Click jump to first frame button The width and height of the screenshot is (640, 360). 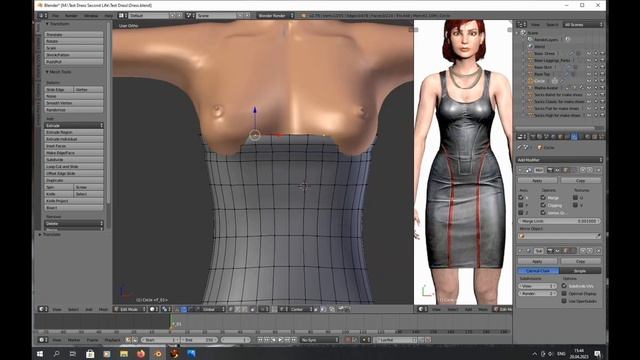tap(260, 340)
